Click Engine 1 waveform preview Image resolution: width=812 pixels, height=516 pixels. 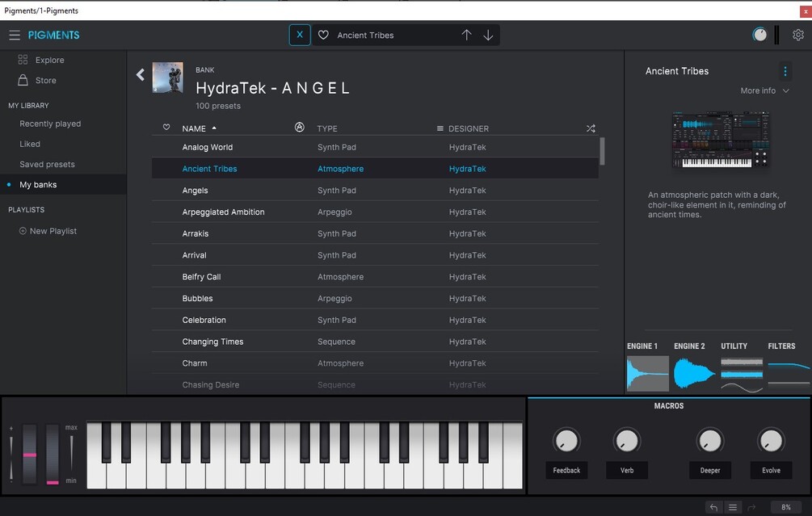647,373
